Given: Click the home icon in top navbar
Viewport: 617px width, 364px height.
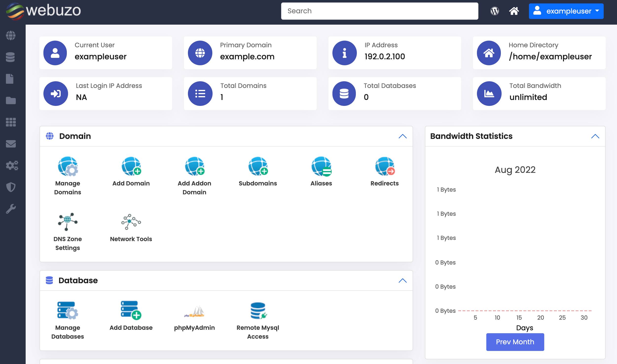Looking at the screenshot, I should tap(513, 11).
